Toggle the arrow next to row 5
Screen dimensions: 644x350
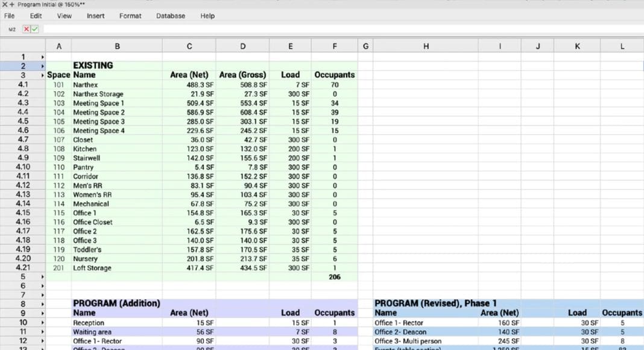click(42, 277)
